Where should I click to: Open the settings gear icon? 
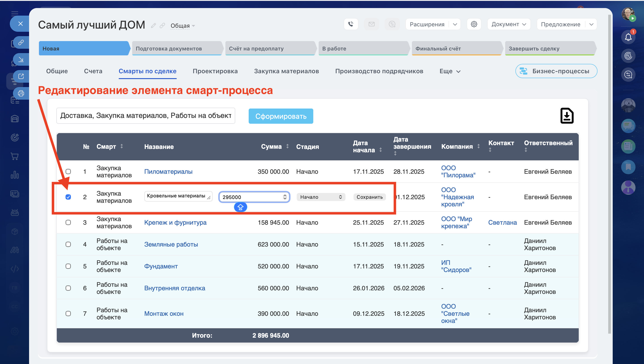pyautogui.click(x=474, y=24)
